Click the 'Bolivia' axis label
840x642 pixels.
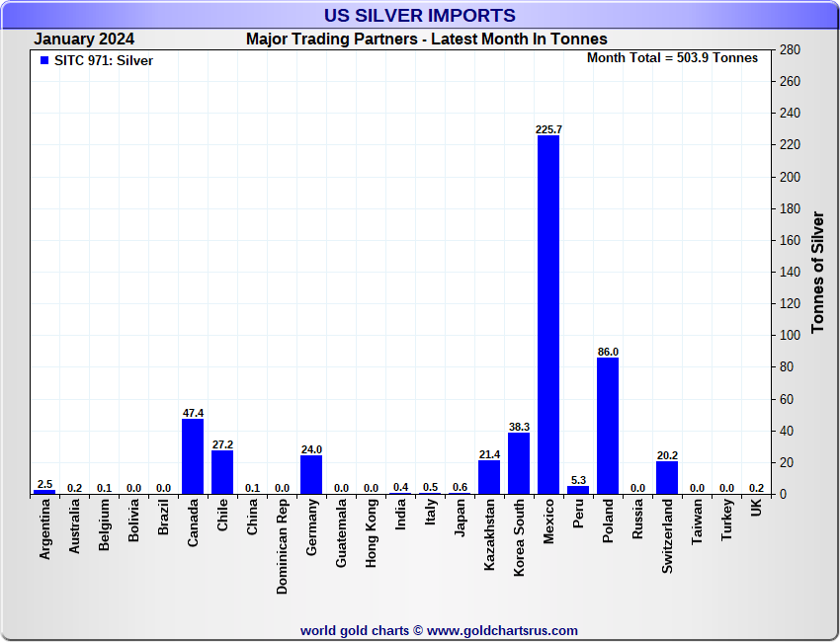coord(133,520)
